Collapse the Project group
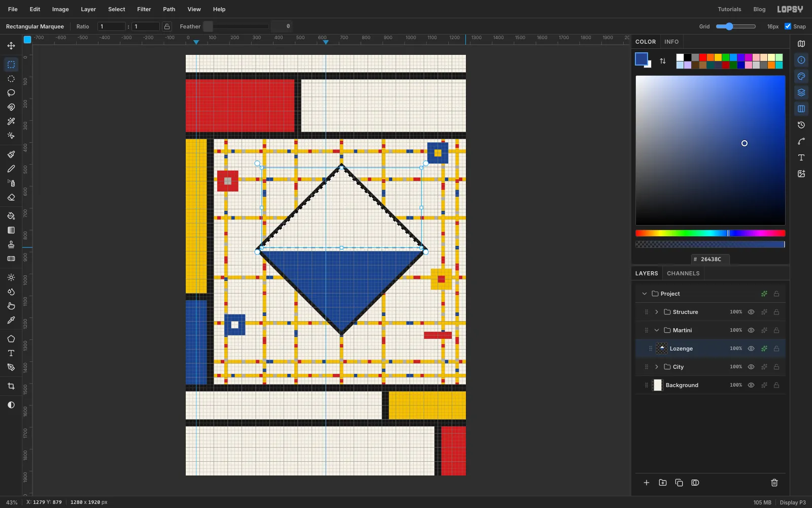This screenshot has width=812, height=508. point(645,294)
